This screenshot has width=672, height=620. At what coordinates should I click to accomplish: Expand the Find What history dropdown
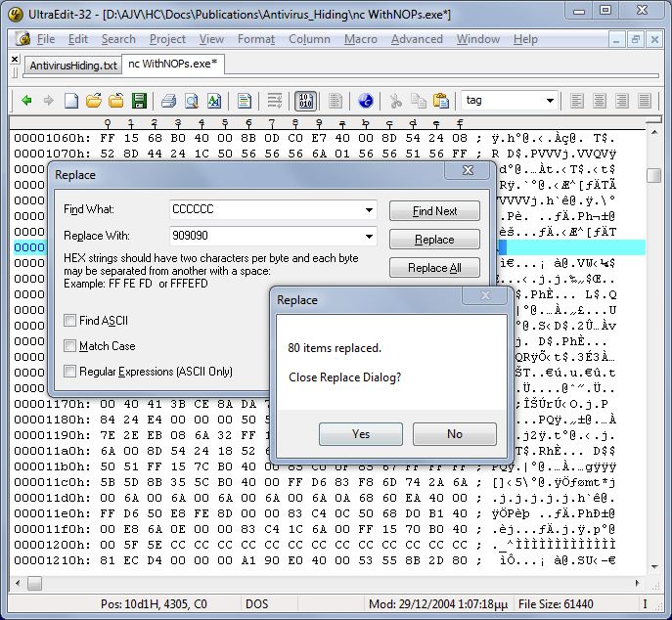(x=369, y=210)
